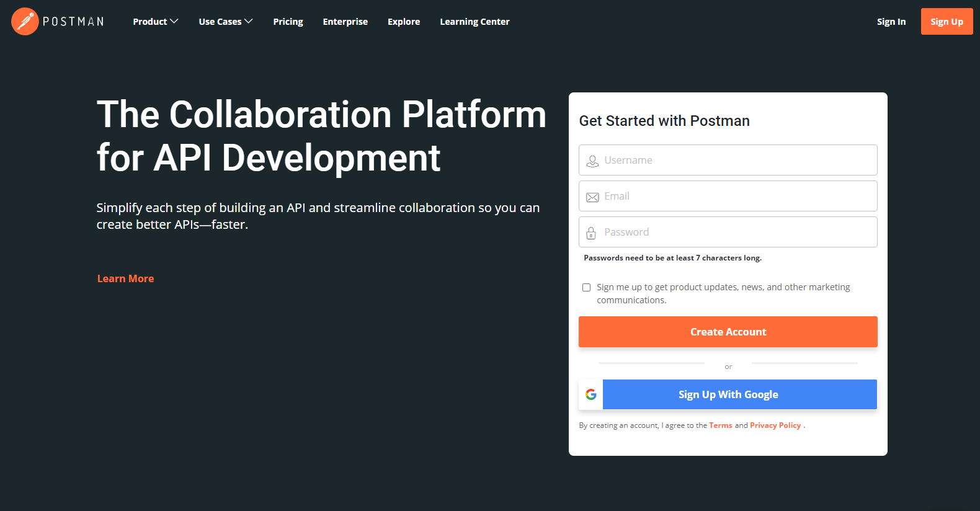Click 'The Collaboration Platform for API Development' headline
The width and height of the screenshot is (980, 511).
[321, 136]
